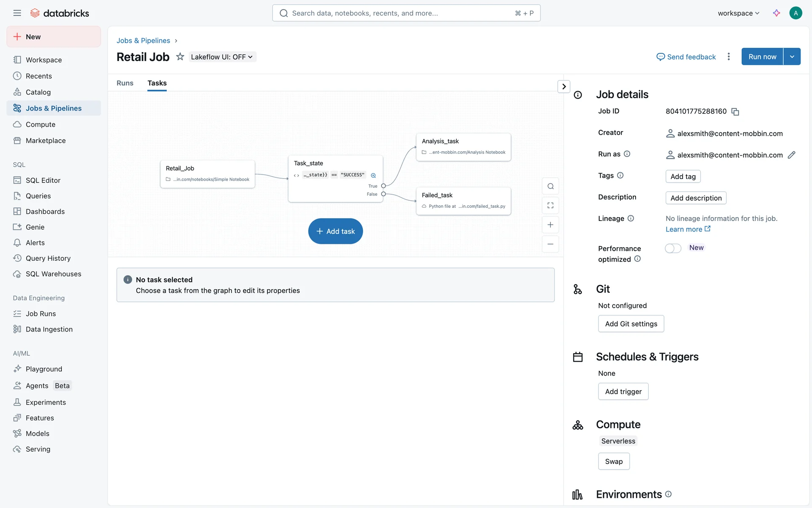Switch to the Runs tab
812x508 pixels.
coord(125,83)
